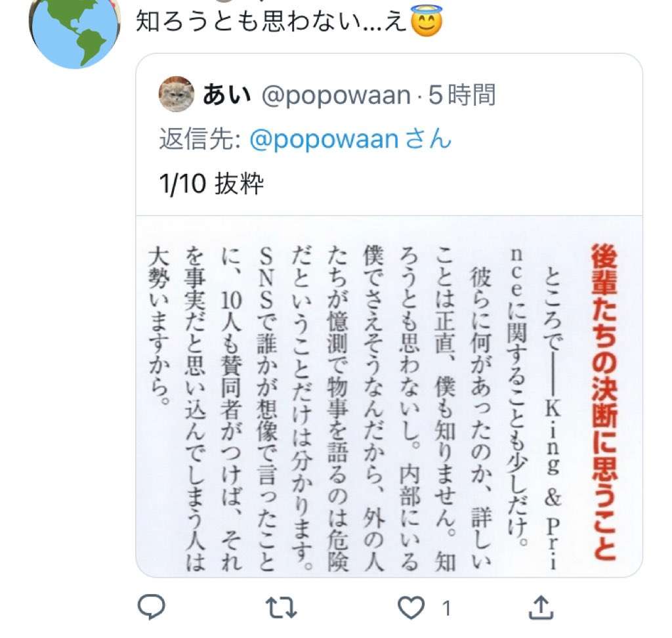Open the reply speech bubble icon
Viewport: 672px width, 638px height.
tap(151, 606)
